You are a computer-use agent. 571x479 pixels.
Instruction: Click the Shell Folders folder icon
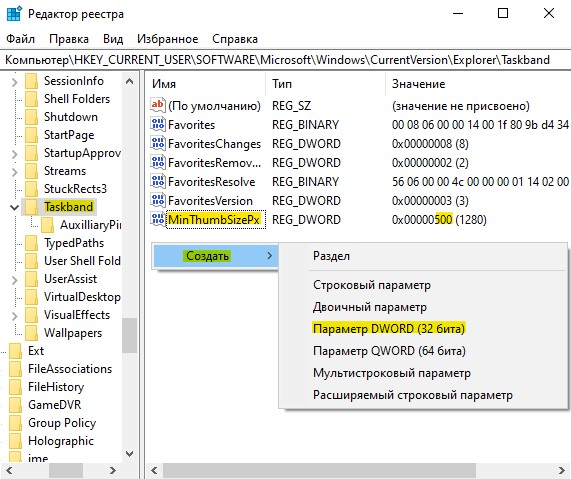pyautogui.click(x=31, y=99)
